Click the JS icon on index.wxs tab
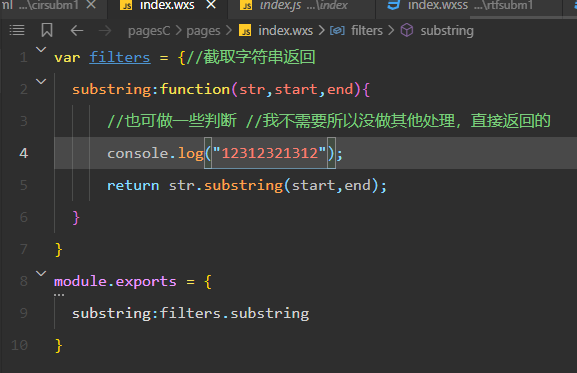Screen dimensions: 577x373 [x=126, y=5]
